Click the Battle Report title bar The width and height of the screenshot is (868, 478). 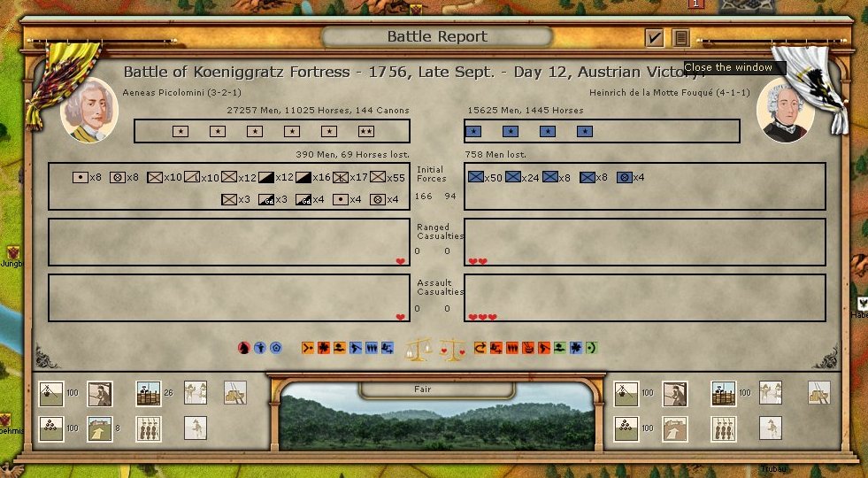[437, 37]
